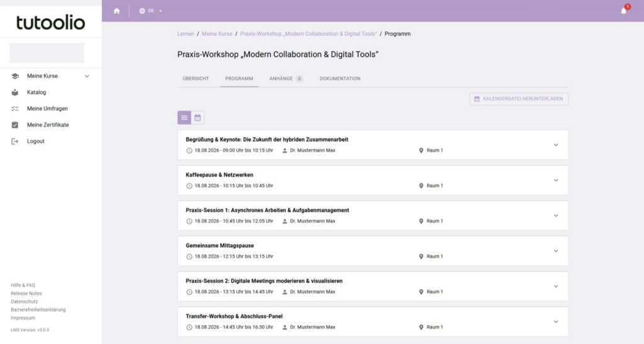644x344 pixels.
Task: Select the list view toggle
Action: (x=184, y=118)
